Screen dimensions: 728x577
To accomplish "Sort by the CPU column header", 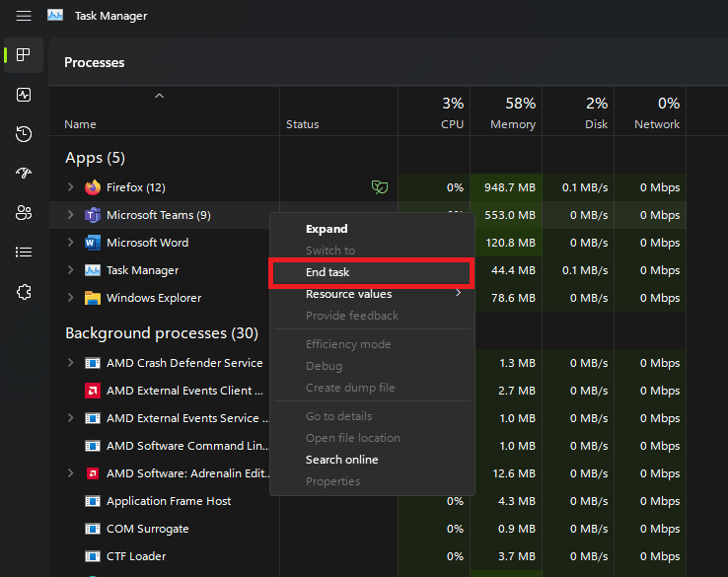I will (x=434, y=112).
